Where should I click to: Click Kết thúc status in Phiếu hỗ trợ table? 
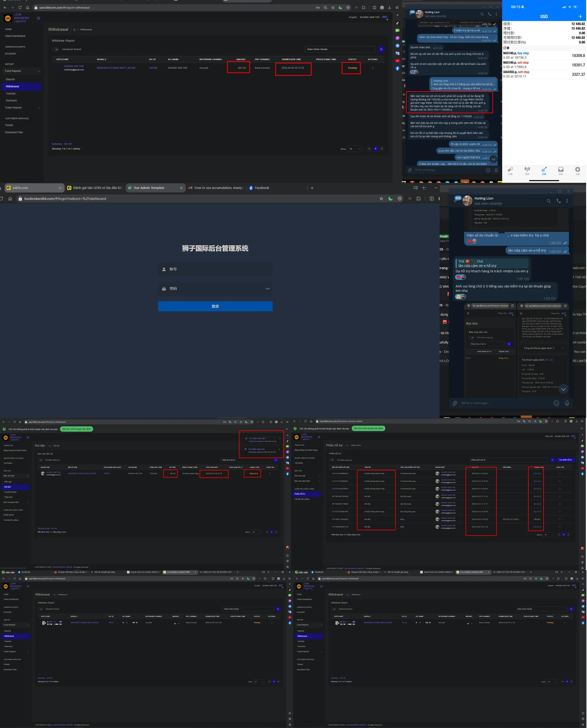pos(537,519)
